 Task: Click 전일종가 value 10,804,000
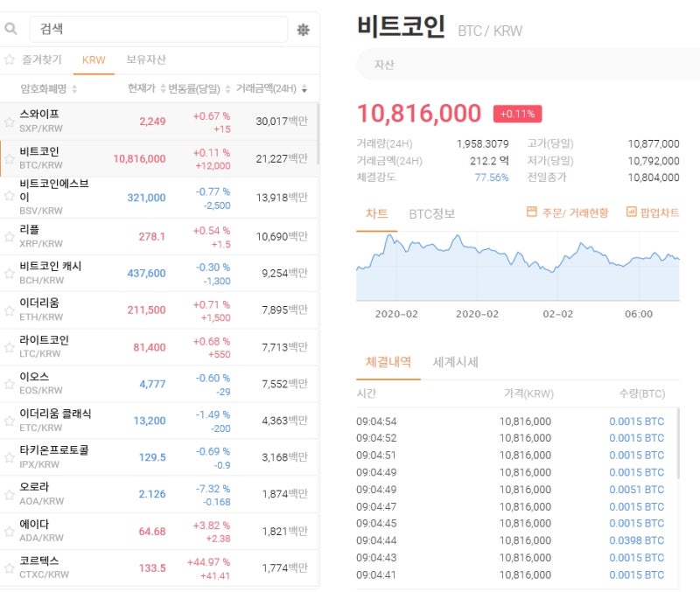pyautogui.click(x=654, y=178)
